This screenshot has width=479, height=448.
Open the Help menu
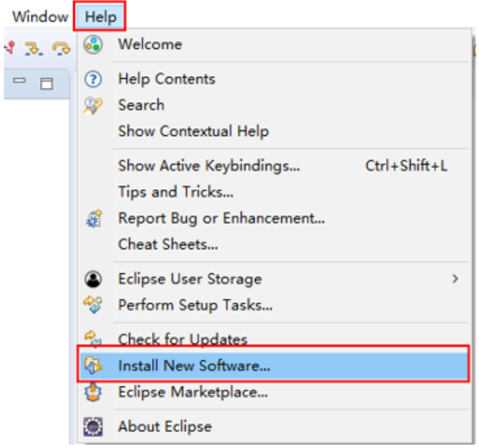click(x=100, y=16)
